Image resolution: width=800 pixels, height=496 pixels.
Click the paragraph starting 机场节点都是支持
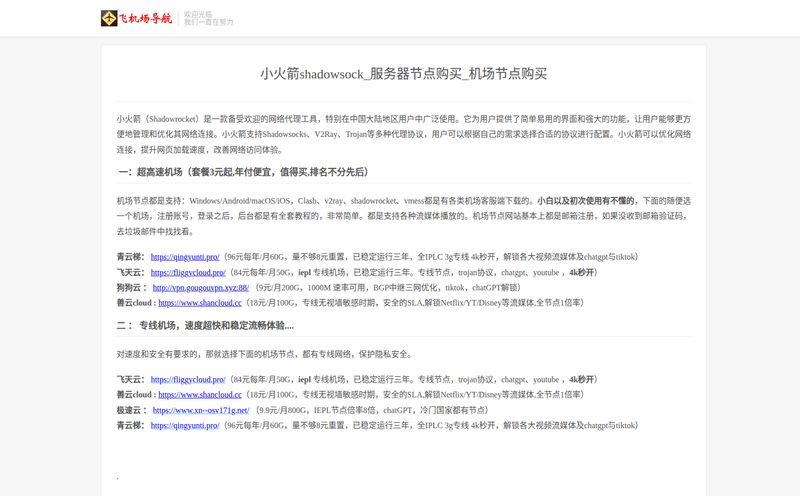(x=404, y=216)
